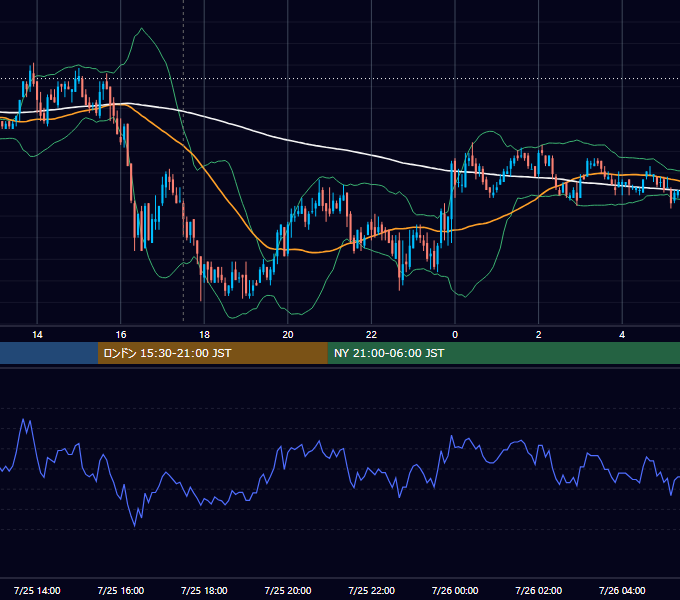Click the 7/25 16:00 time label

tap(121, 590)
